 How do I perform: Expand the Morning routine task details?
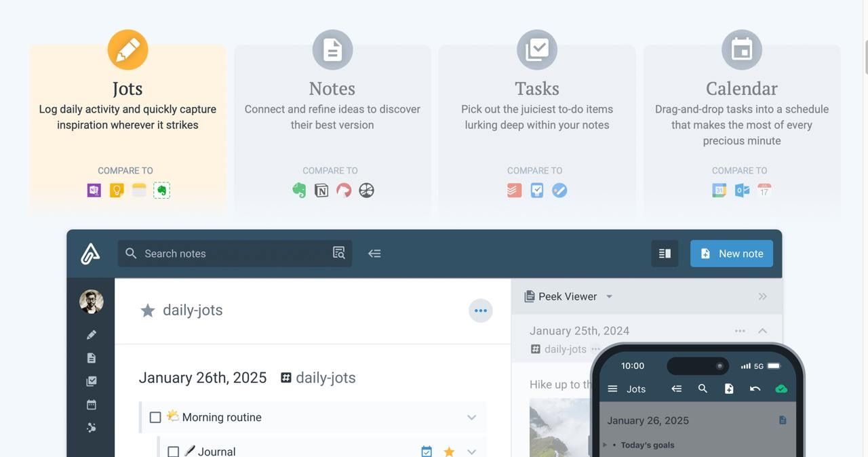tap(472, 418)
